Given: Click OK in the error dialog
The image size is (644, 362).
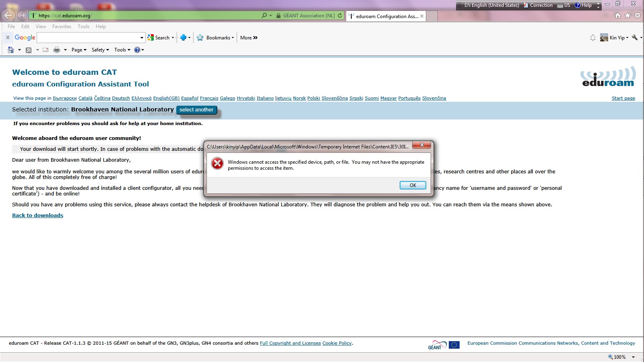Looking at the screenshot, I should click(413, 185).
